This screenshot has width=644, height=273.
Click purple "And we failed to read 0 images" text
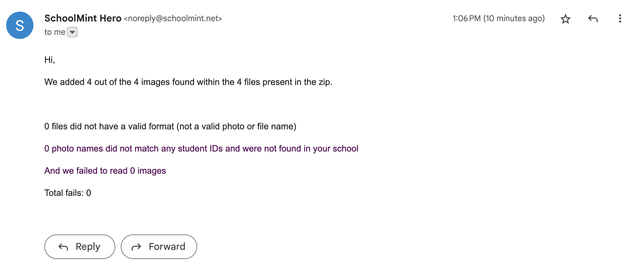coord(105,171)
